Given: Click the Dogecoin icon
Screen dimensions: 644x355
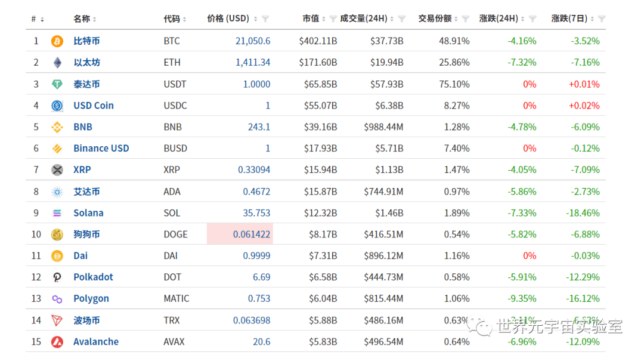Looking at the screenshot, I should point(57,234).
